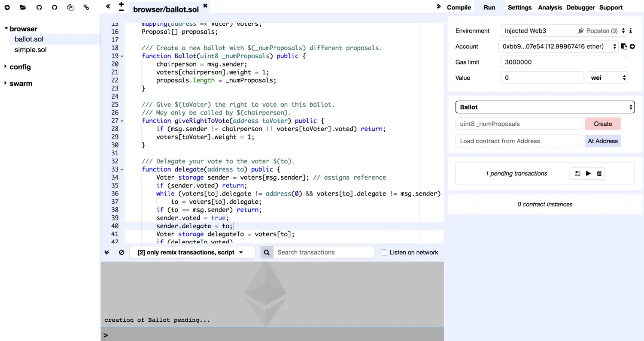Image resolution: width=644 pixels, height=341 pixels.
Task: Save pending transactions with floppy icon
Action: [577, 173]
